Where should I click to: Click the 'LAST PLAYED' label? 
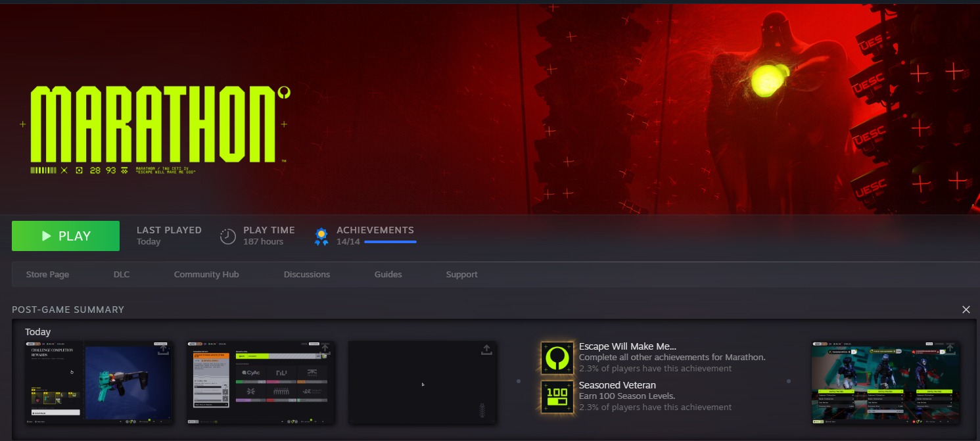click(x=169, y=230)
